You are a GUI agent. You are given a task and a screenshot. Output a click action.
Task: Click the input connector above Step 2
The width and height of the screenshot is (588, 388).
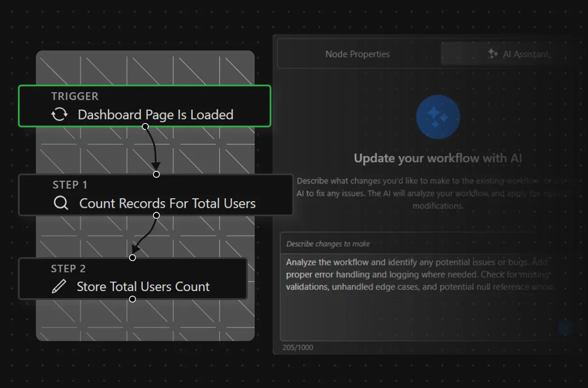(x=132, y=258)
